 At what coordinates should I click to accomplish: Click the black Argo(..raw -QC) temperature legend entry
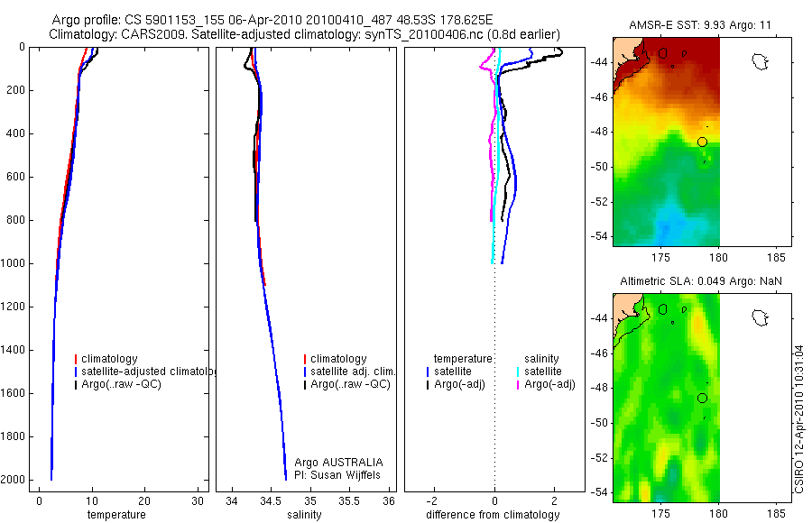(118, 385)
